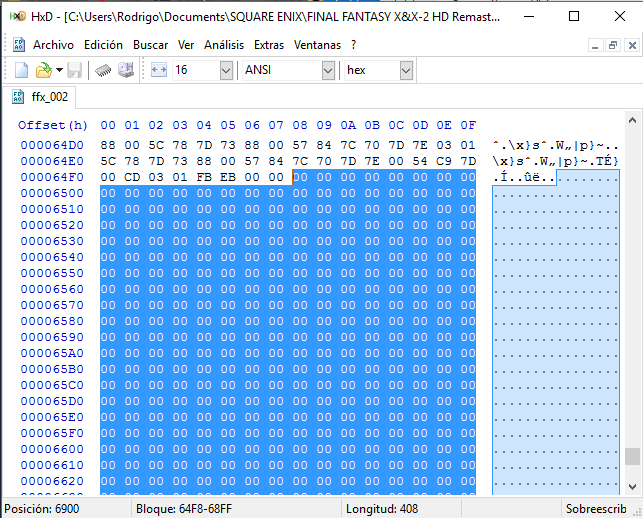Viewport: 643px width, 518px height.
Task: Expand the ANSI charset dropdown
Action: (328, 71)
